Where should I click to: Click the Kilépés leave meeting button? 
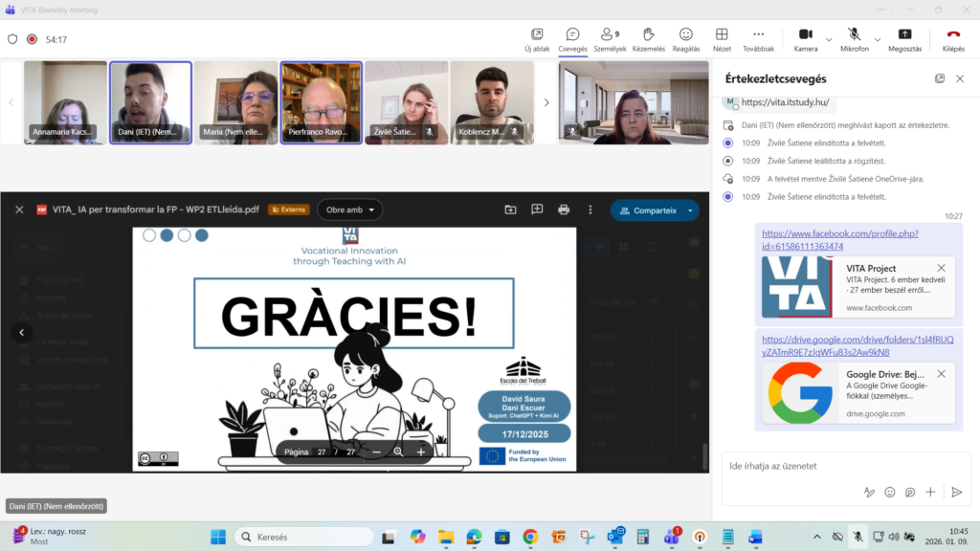(953, 39)
